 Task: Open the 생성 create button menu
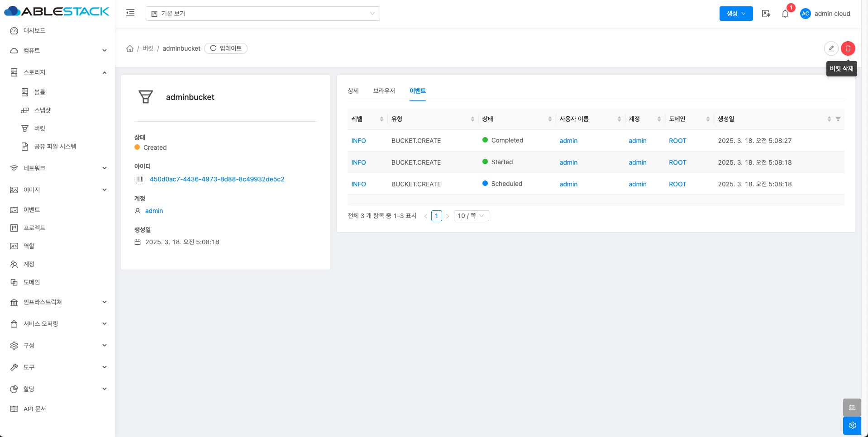pyautogui.click(x=736, y=14)
